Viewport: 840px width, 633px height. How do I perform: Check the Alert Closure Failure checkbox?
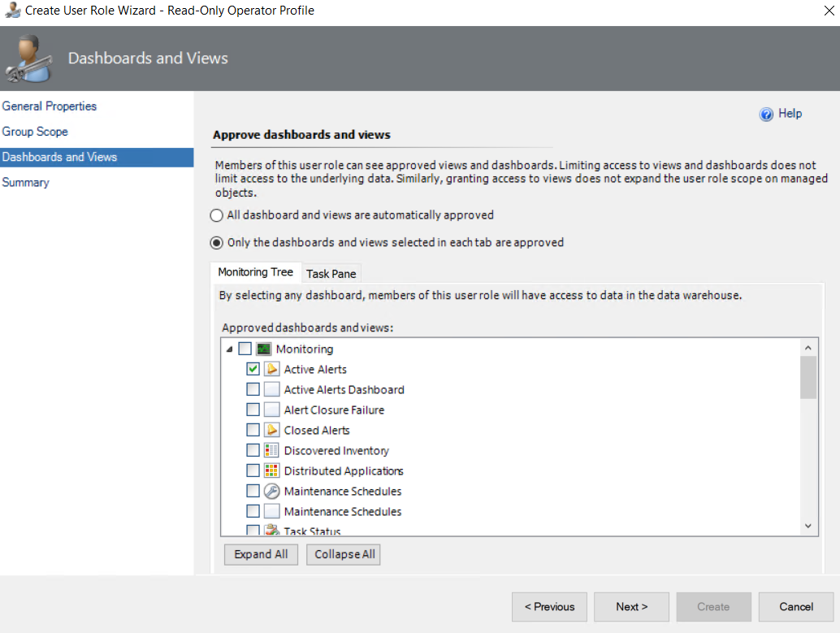253,410
